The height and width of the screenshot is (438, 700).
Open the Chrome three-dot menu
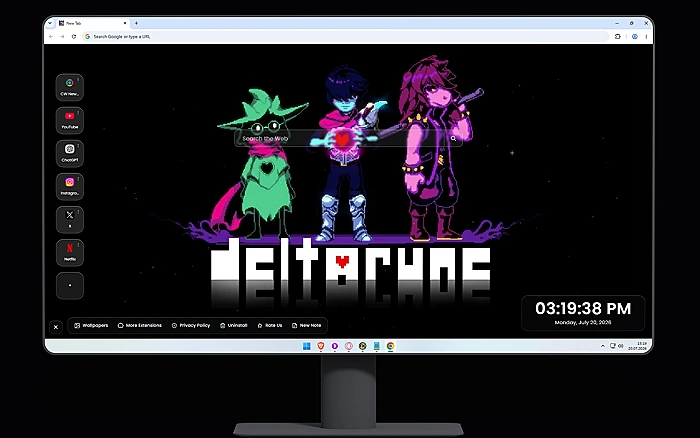coord(646,37)
